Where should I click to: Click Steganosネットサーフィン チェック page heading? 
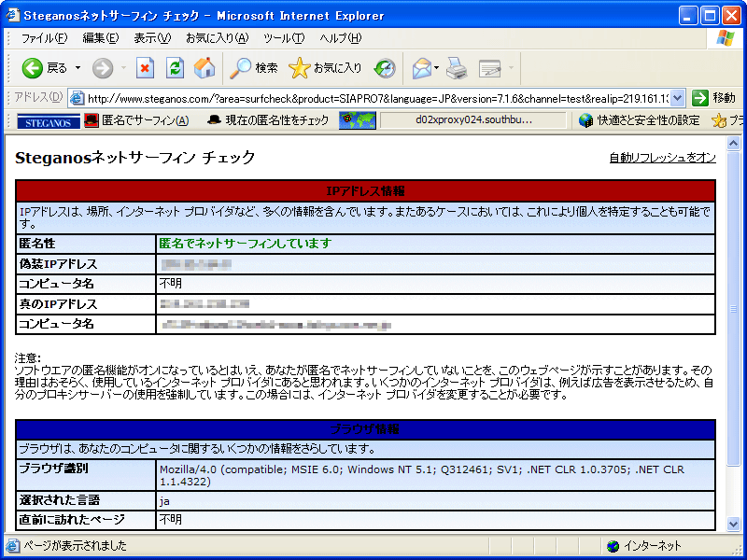click(135, 158)
